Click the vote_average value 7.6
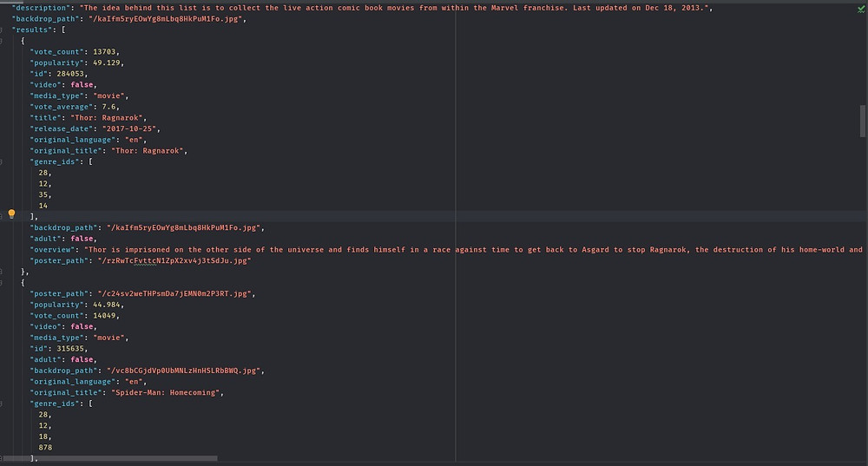The width and height of the screenshot is (868, 466). [x=108, y=107]
